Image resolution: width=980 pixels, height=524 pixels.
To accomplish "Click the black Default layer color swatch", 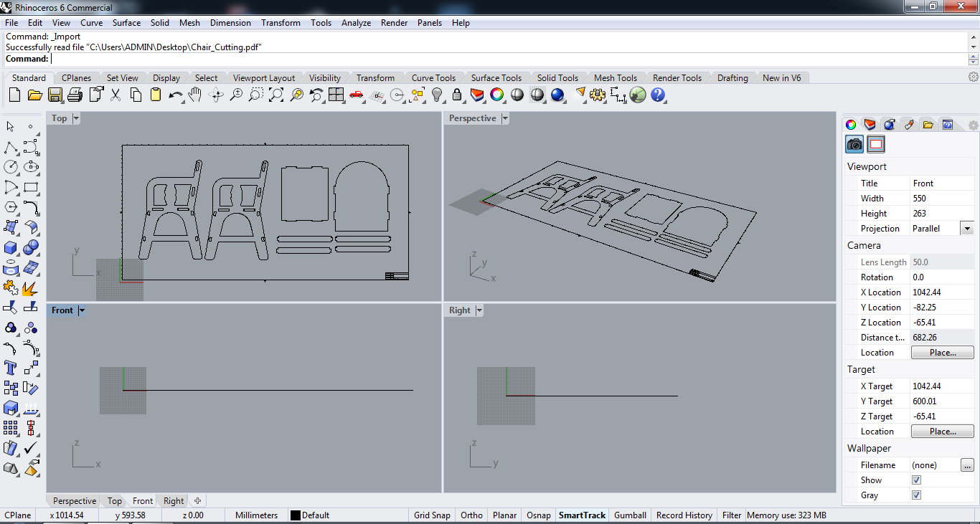I will coord(295,515).
